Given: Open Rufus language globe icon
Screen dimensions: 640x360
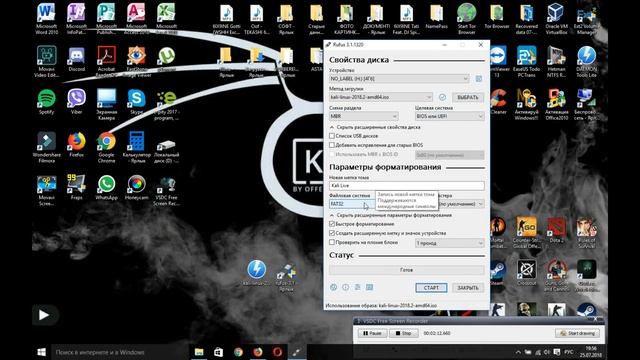Looking at the screenshot, I should pos(333,287).
